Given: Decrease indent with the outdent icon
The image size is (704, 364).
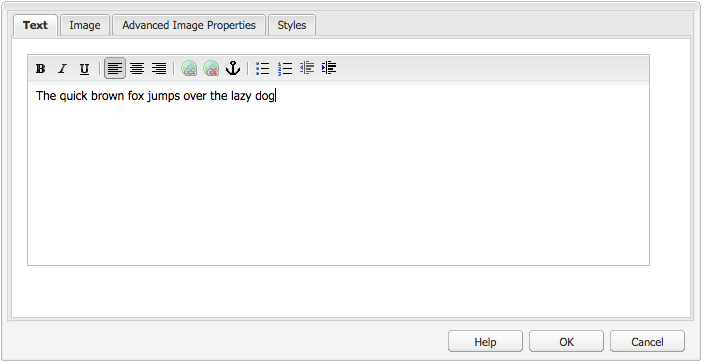Looking at the screenshot, I should click(307, 68).
